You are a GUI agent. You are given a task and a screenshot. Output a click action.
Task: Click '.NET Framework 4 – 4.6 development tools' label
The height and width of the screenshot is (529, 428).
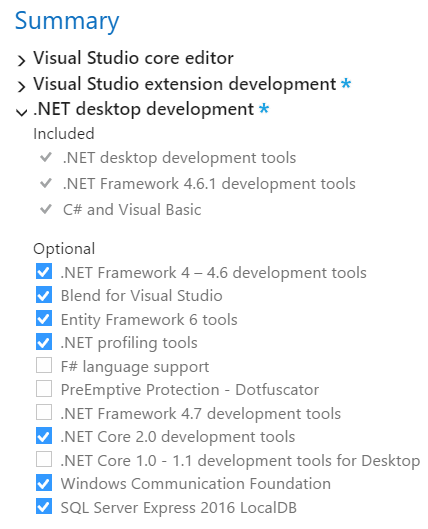pos(213,273)
